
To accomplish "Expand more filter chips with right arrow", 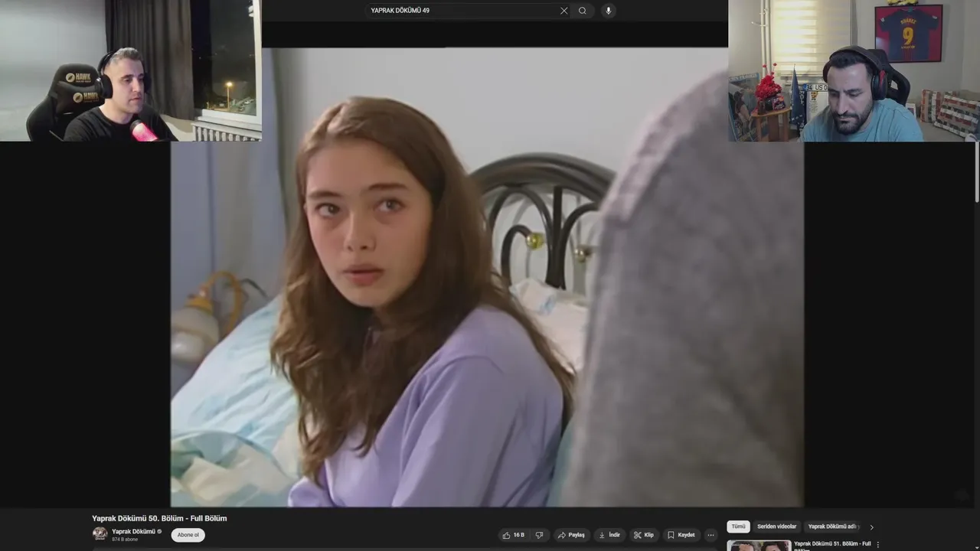I will pyautogui.click(x=871, y=527).
